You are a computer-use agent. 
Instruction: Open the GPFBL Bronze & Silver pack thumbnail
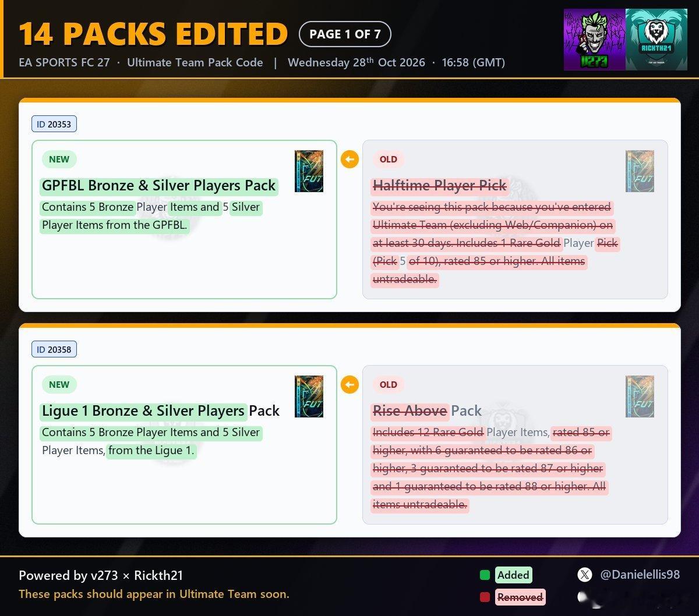click(309, 171)
